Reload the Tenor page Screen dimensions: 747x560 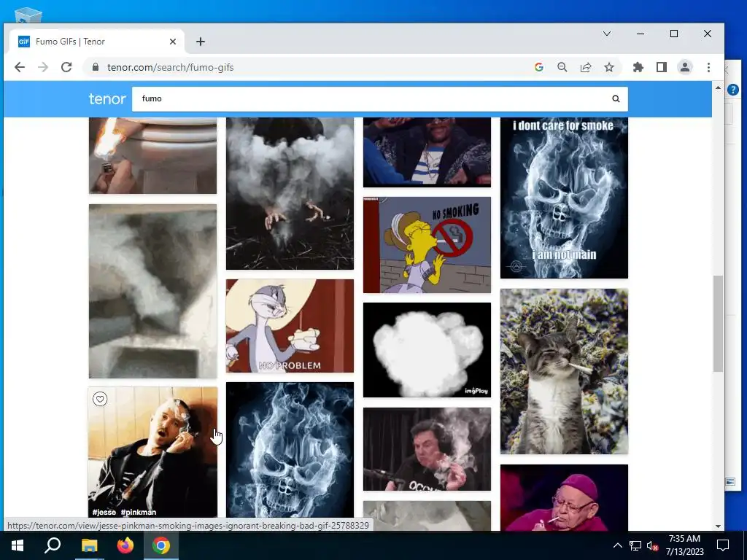tap(66, 67)
